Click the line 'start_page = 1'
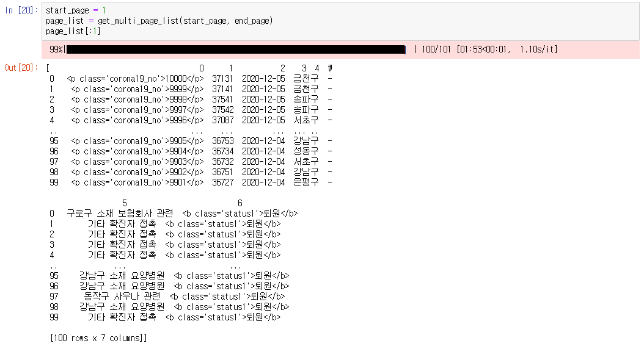Viewport: 644px width, 346px height. pos(76,10)
